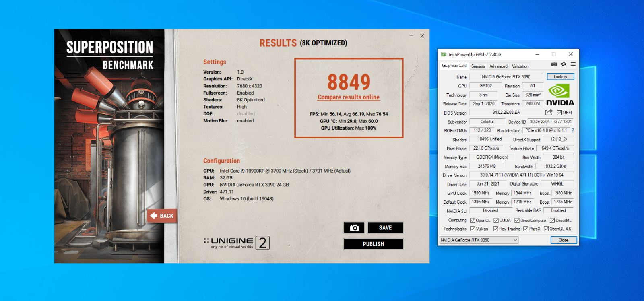
Task: Switch to the Sensors tab
Action: pyautogui.click(x=478, y=66)
